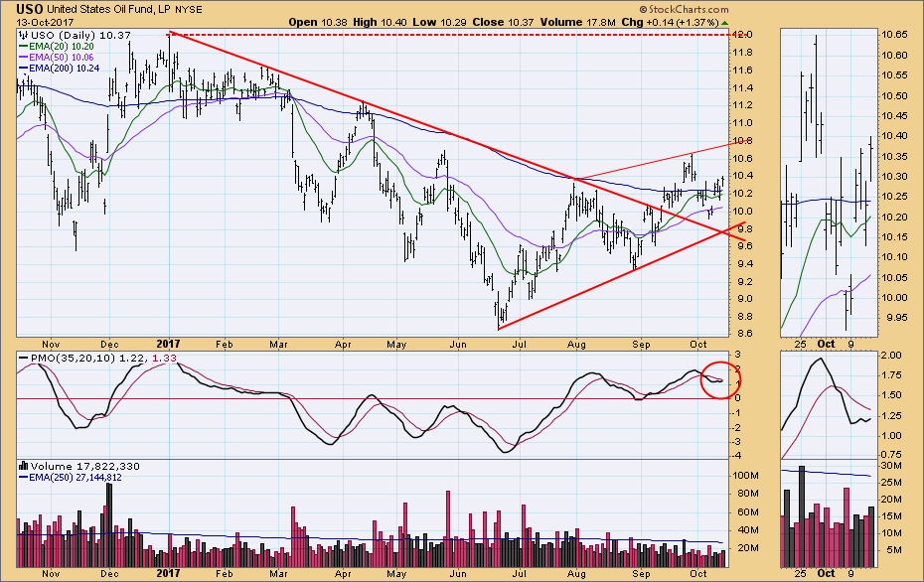This screenshot has height=582, width=924.
Task: Click the Aug label under the volume panel
Action: 576,573
